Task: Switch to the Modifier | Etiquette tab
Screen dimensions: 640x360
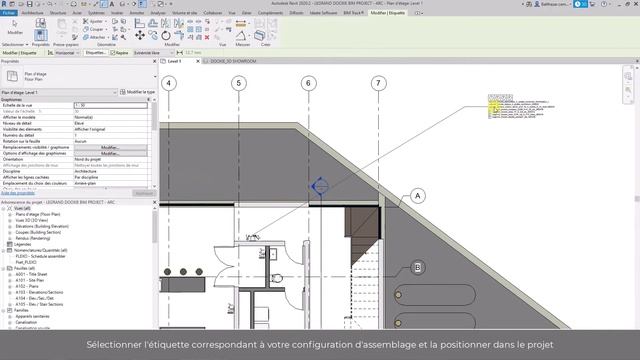Action: 388,13
